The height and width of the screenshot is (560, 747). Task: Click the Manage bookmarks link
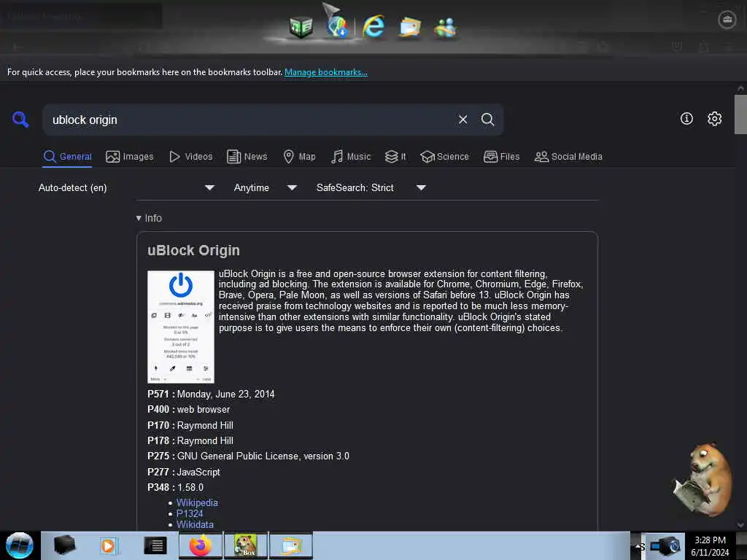point(326,72)
